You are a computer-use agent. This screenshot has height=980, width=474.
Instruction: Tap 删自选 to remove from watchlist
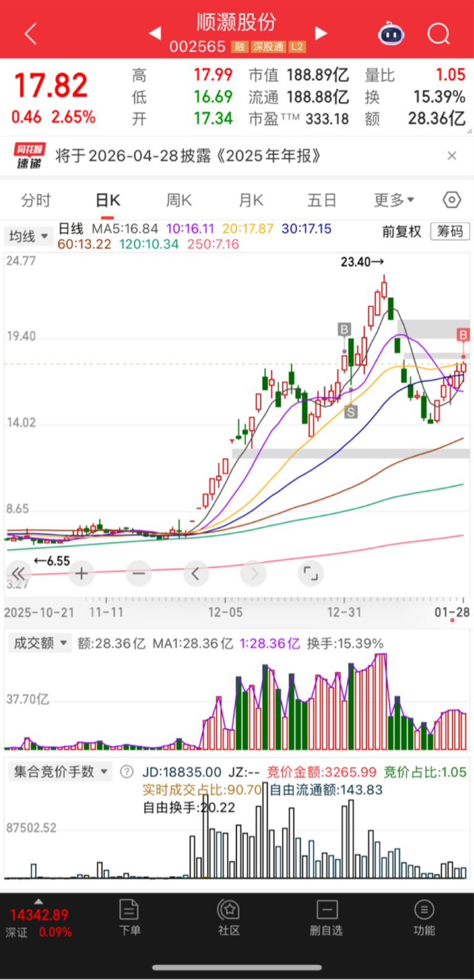pos(326,918)
